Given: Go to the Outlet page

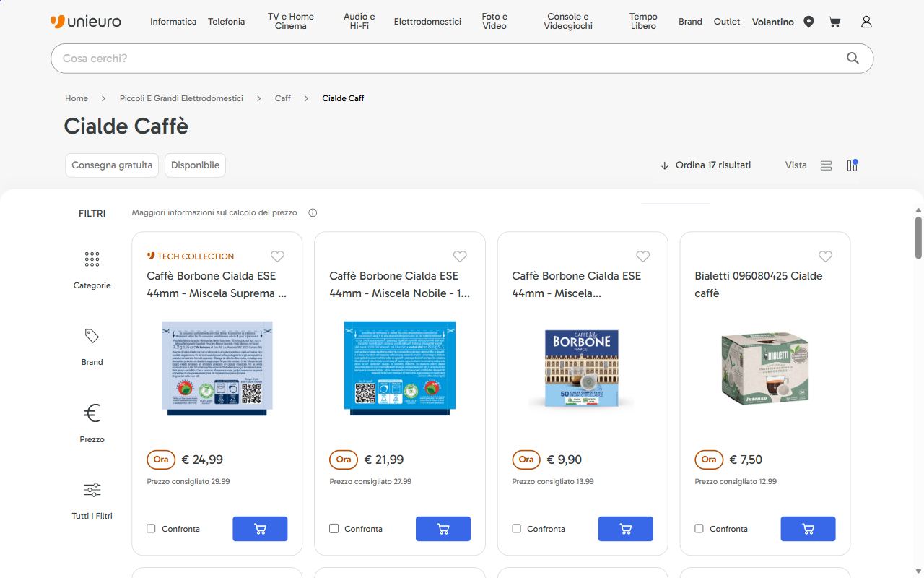Looking at the screenshot, I should (727, 22).
